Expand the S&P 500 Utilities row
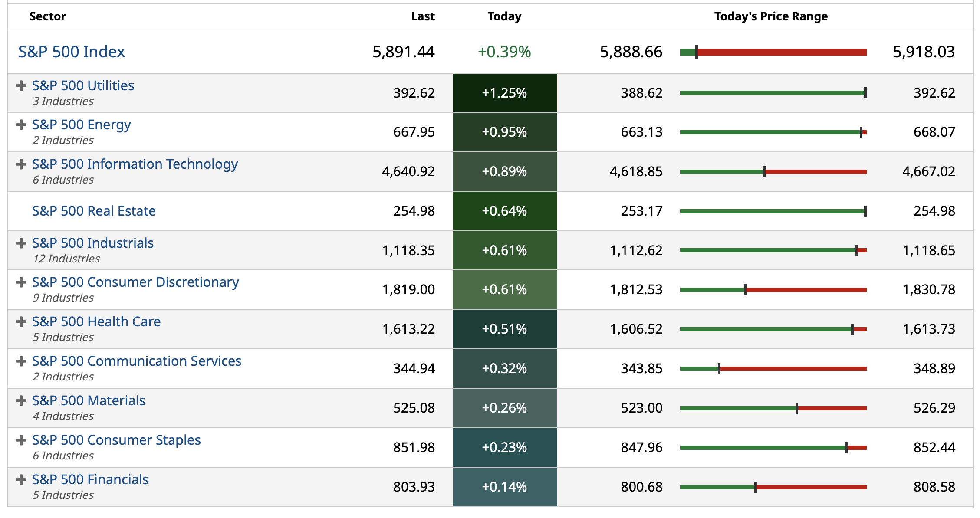 pos(21,86)
